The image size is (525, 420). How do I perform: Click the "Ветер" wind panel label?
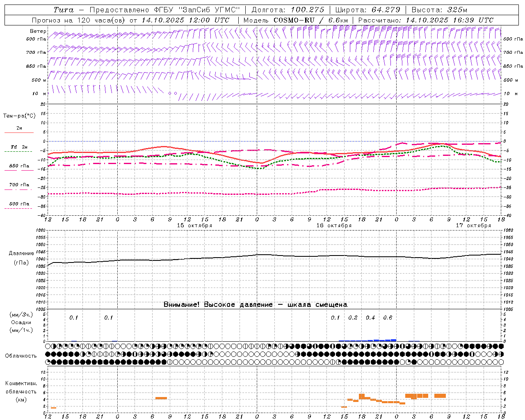point(38,31)
